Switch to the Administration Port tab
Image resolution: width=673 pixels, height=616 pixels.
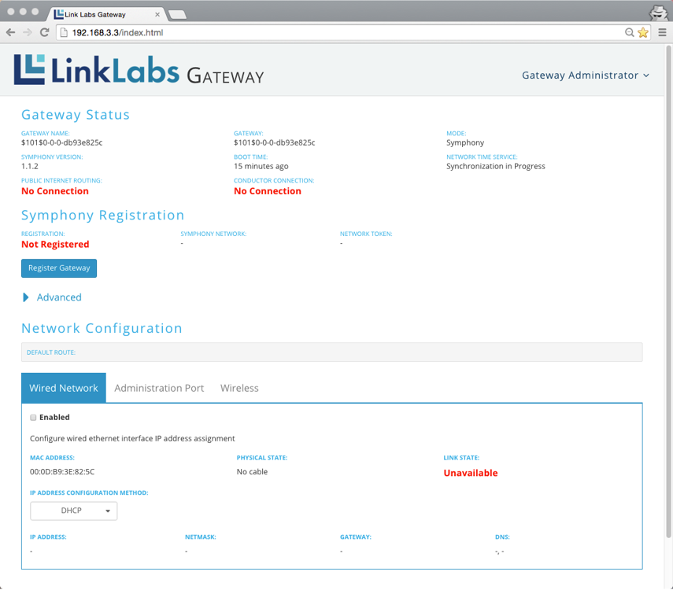(159, 388)
